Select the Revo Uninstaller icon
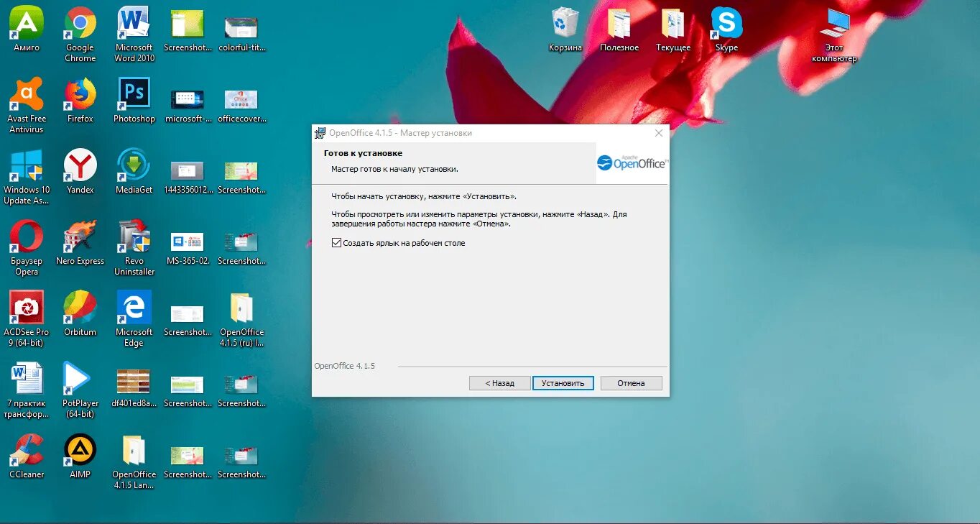 [134, 248]
